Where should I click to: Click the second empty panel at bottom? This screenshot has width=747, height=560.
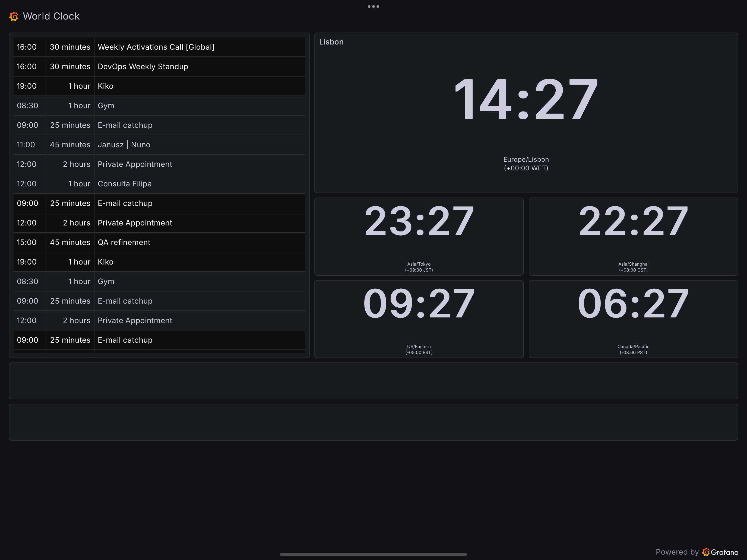point(373,422)
